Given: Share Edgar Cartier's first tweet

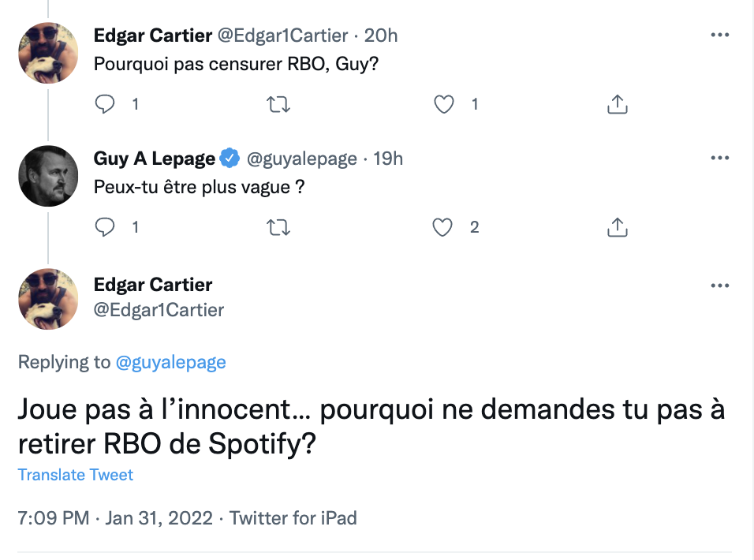Looking at the screenshot, I should pos(618,104).
